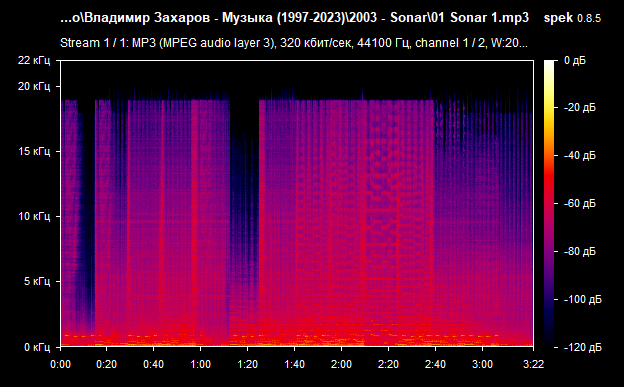Click the 22 кГц frequency axis label
Viewport: 624px width, 387px height.
click(x=34, y=61)
